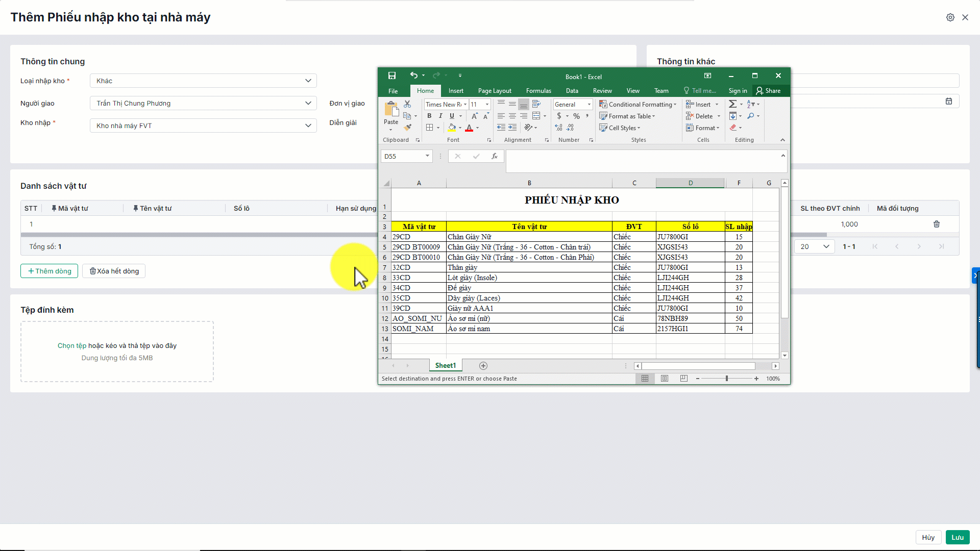Click the Lưu save button

[957, 537]
